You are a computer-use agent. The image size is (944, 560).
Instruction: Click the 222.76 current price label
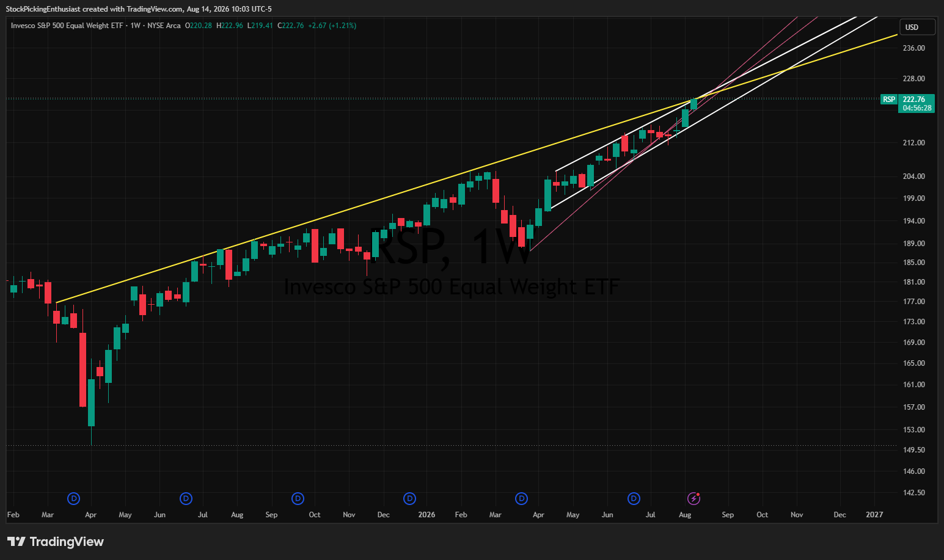click(913, 100)
